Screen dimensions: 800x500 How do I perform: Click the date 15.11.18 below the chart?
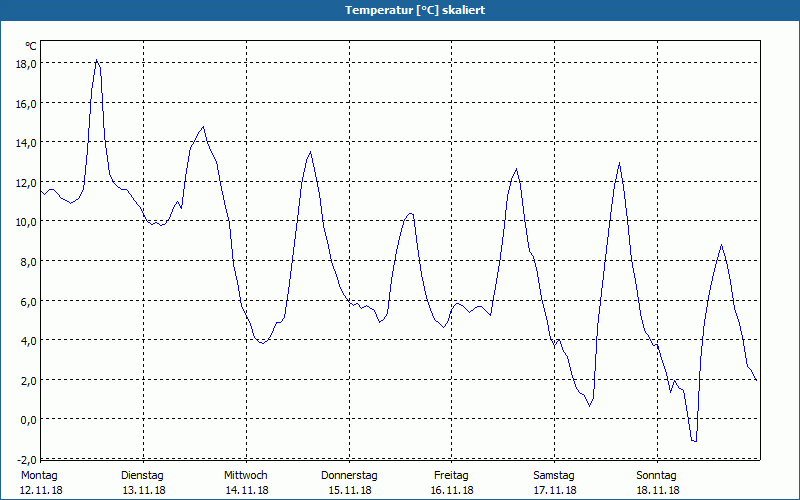point(349,490)
